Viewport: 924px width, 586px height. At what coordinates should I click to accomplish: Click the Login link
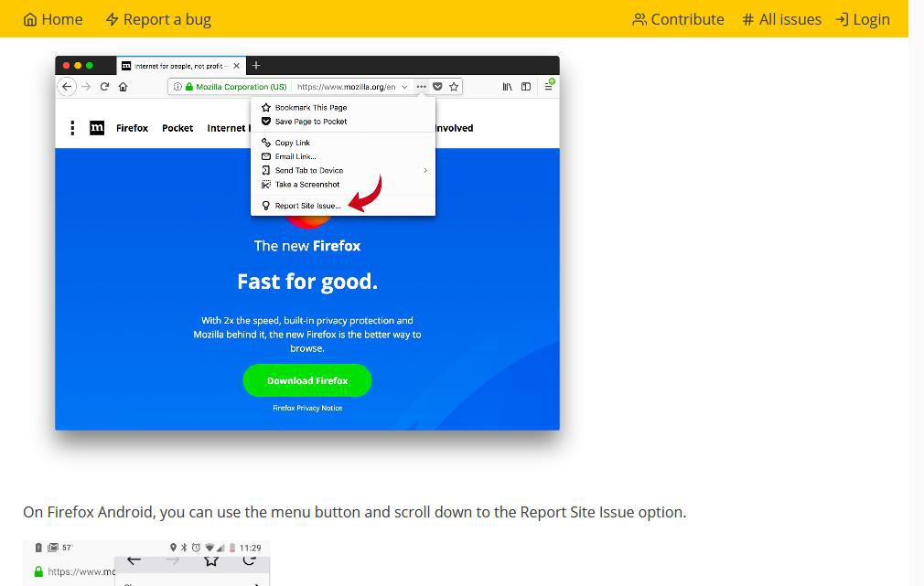tap(863, 19)
